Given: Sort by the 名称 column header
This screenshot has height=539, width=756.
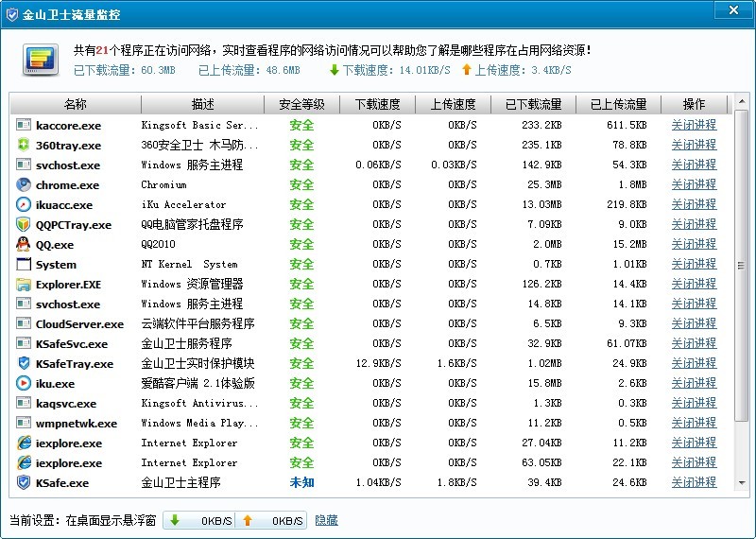Looking at the screenshot, I should point(76,104).
